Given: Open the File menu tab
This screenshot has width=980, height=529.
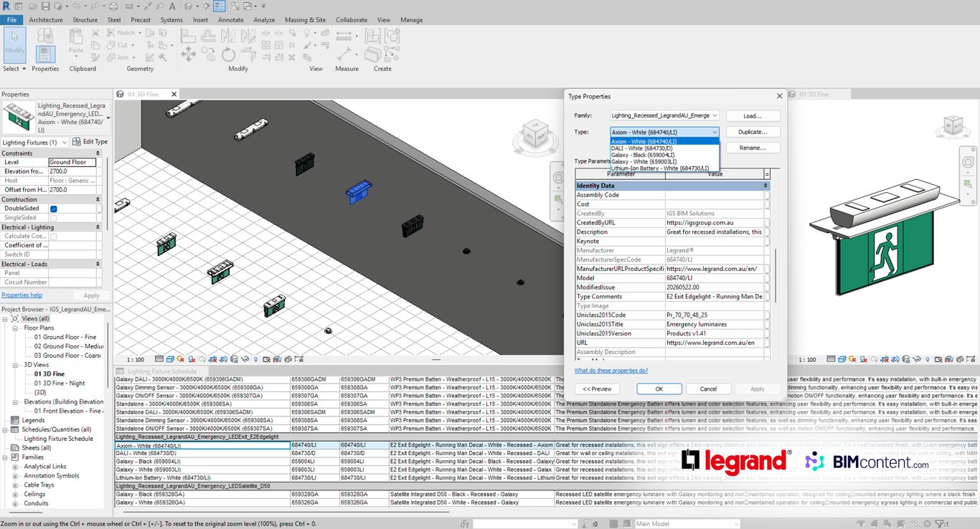Looking at the screenshot, I should tap(11, 20).
